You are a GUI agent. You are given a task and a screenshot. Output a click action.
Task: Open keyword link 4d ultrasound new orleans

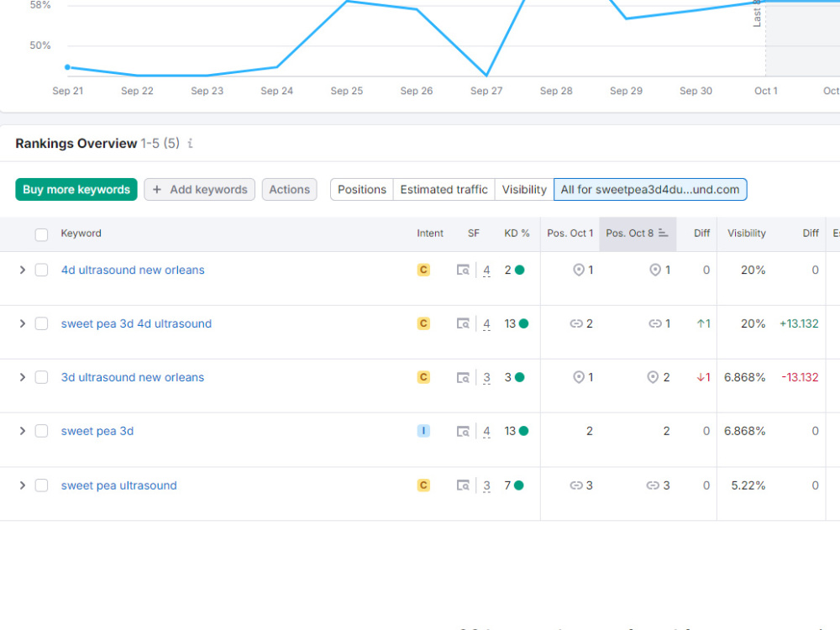tap(133, 270)
